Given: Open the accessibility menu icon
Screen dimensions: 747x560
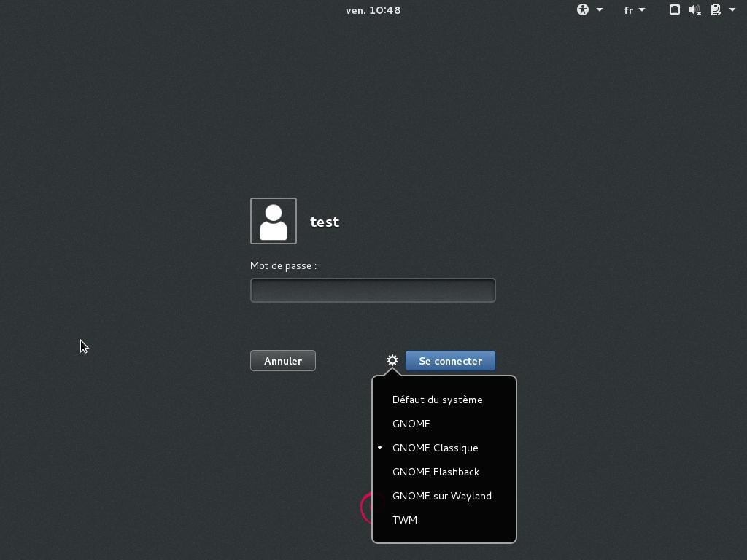Looking at the screenshot, I should [x=583, y=10].
